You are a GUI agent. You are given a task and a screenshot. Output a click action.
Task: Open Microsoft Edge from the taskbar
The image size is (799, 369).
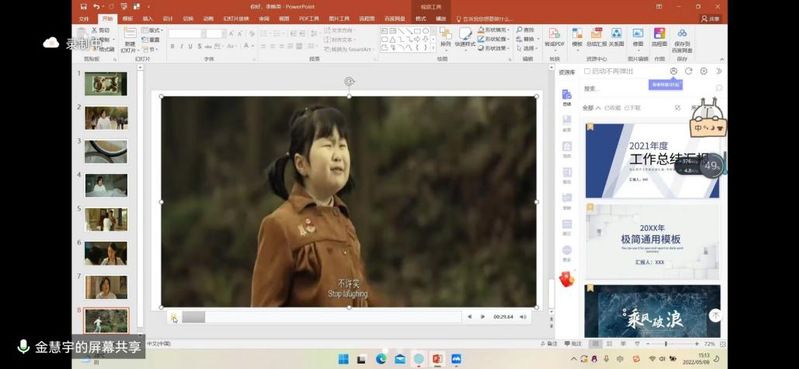pos(381,359)
